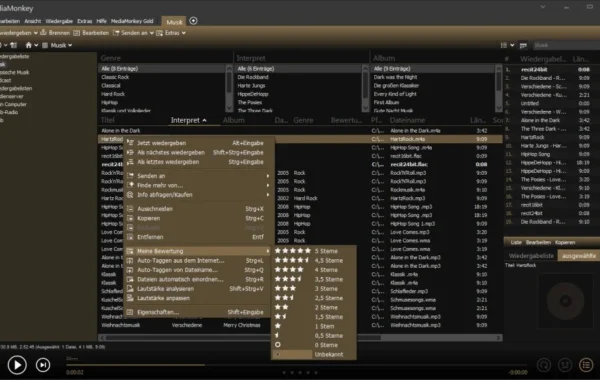Screen dimensions: 600x380
Task: Sort by Dateiname column header
Action: point(407,120)
